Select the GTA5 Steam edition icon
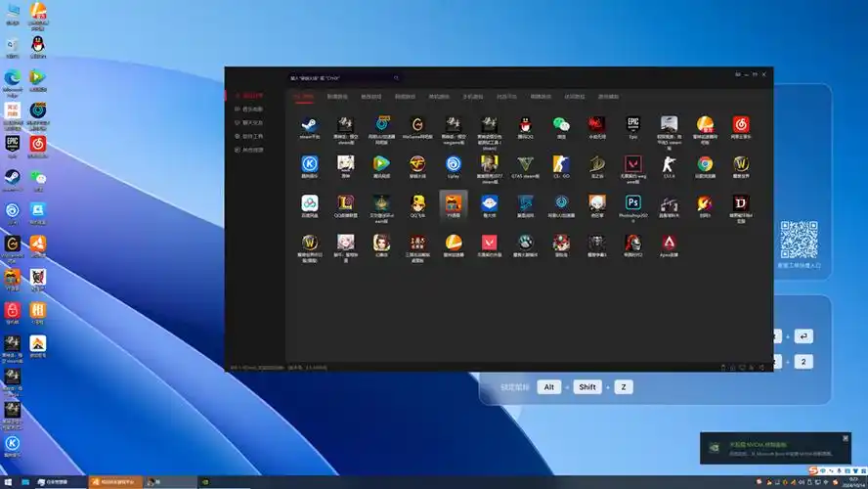 525,164
